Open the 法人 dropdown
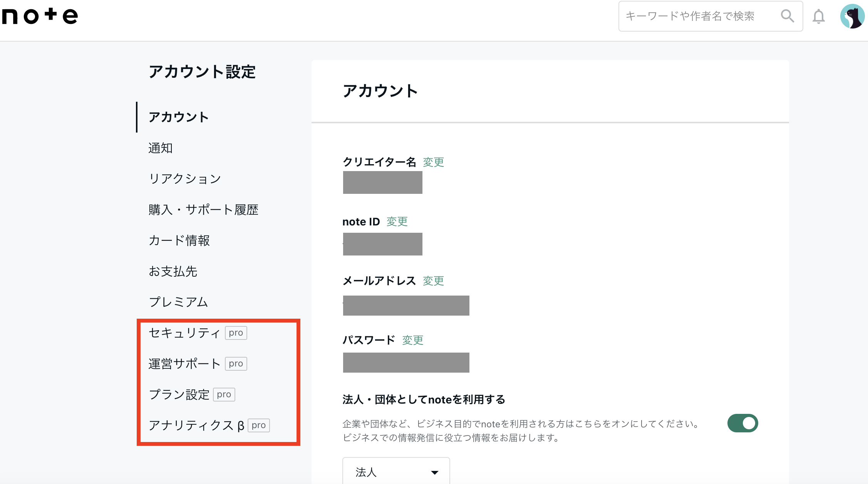Screen dimensions: 868x484 pos(396,472)
